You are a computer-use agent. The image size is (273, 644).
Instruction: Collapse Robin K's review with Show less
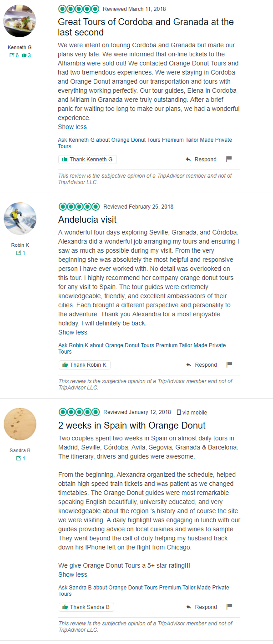[72, 332]
